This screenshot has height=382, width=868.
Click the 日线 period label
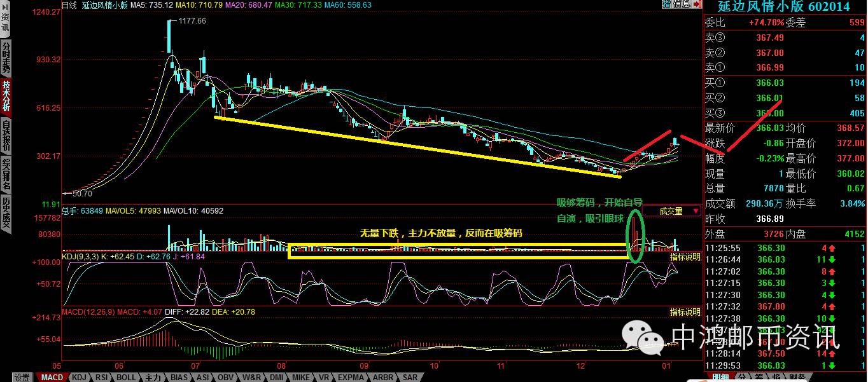click(71, 5)
